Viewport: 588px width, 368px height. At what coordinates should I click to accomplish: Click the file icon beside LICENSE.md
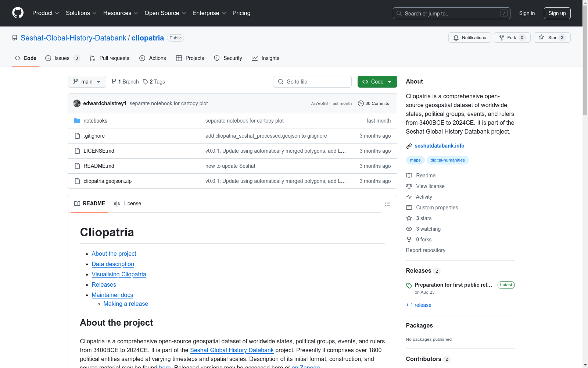click(77, 151)
